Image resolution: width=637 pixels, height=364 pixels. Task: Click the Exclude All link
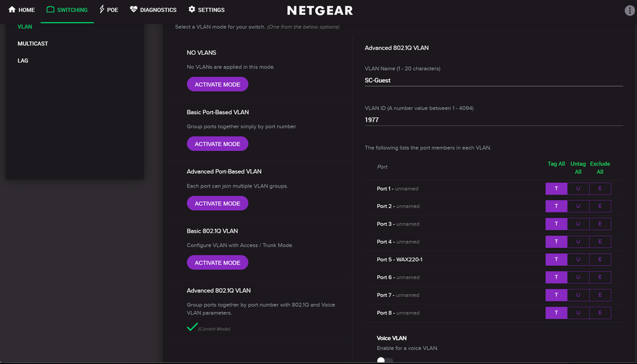[x=600, y=168]
